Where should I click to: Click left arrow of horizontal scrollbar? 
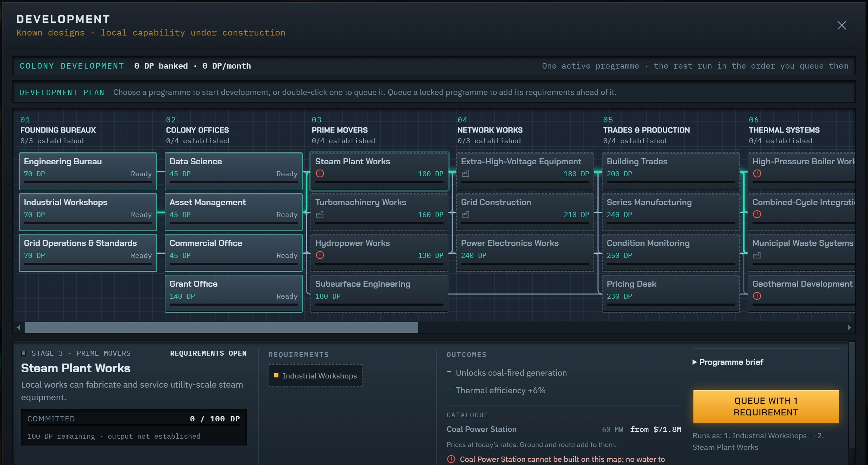click(19, 327)
